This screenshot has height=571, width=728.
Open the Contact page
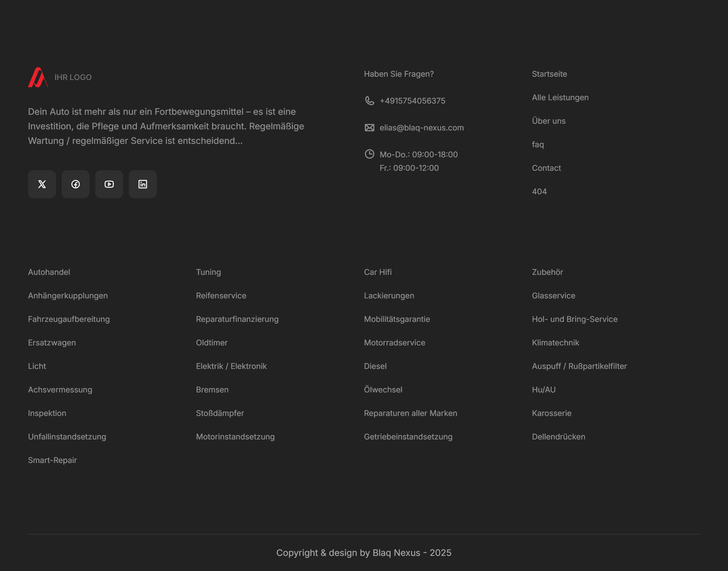tap(546, 168)
